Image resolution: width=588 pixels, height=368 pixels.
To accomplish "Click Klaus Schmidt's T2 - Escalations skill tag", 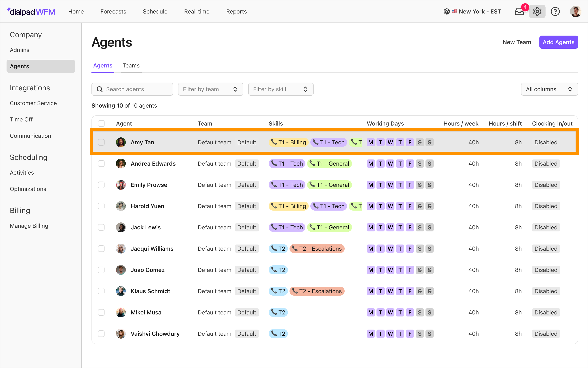I will [x=317, y=291].
